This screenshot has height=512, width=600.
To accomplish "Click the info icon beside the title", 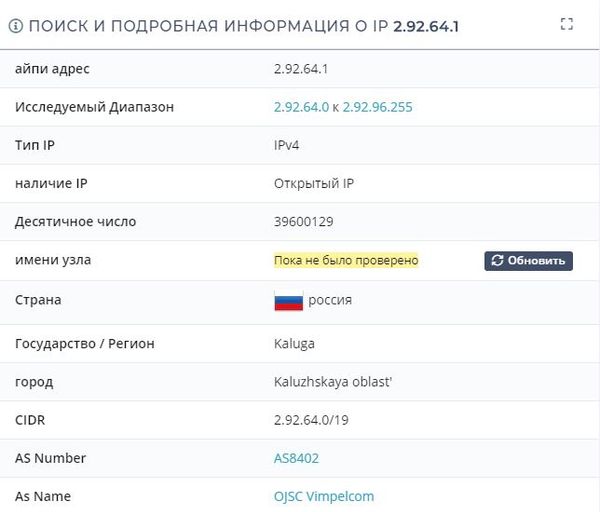I will pos(16,26).
